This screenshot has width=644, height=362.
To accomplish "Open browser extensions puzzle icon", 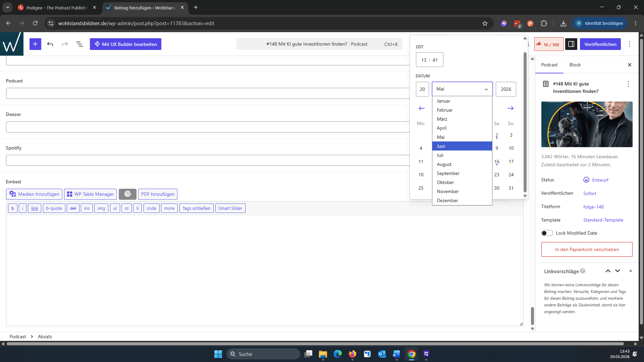I will tap(544, 23).
